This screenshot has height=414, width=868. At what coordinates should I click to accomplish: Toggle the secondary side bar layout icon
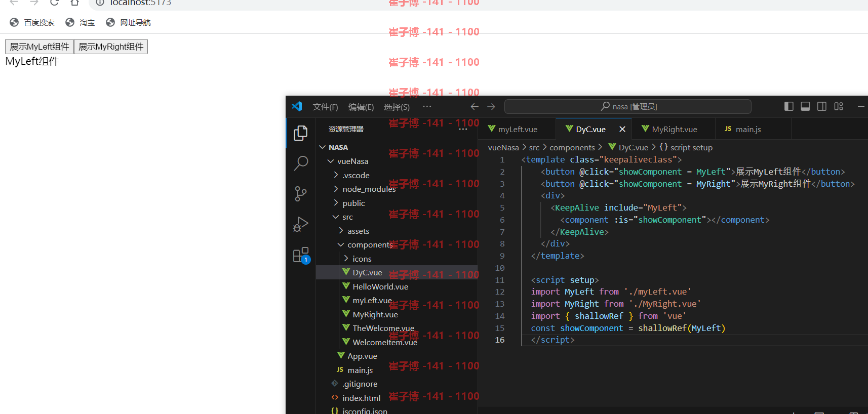pos(822,106)
